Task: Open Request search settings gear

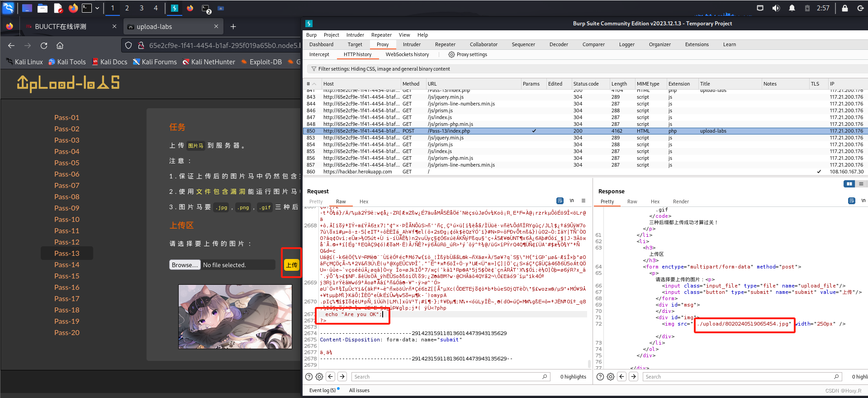Action: click(x=319, y=377)
